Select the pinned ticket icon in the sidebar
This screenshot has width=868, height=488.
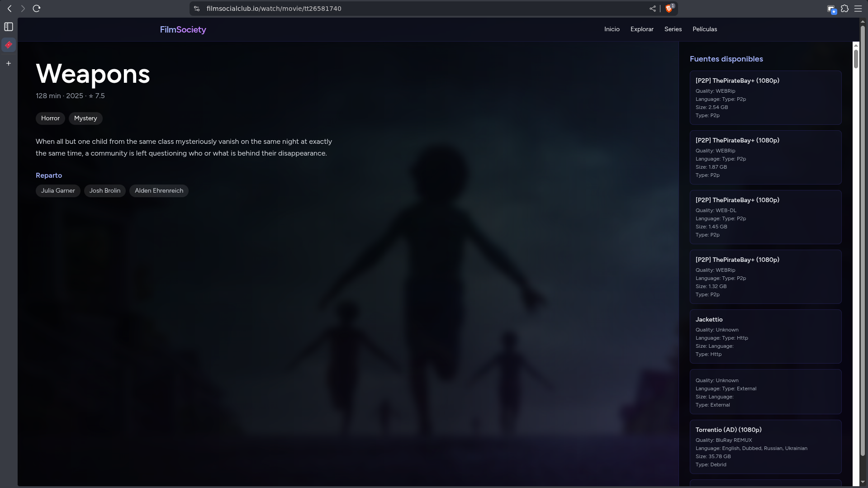pos(9,45)
